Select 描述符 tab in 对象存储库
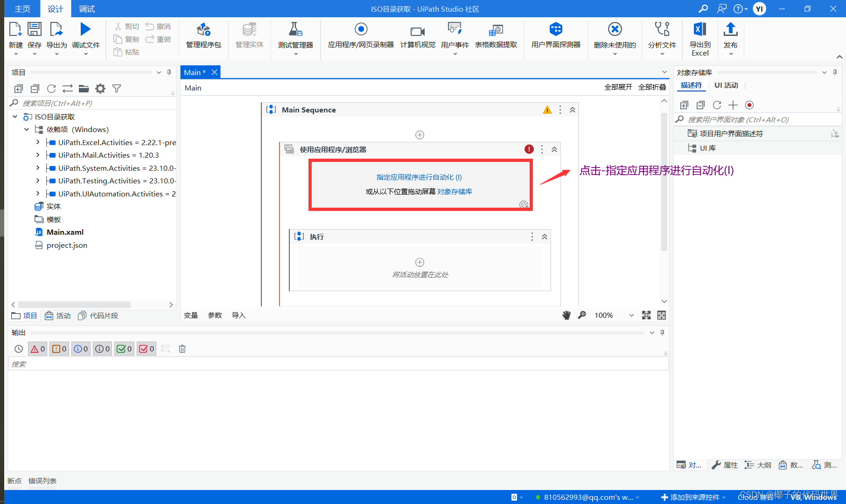 tap(691, 85)
